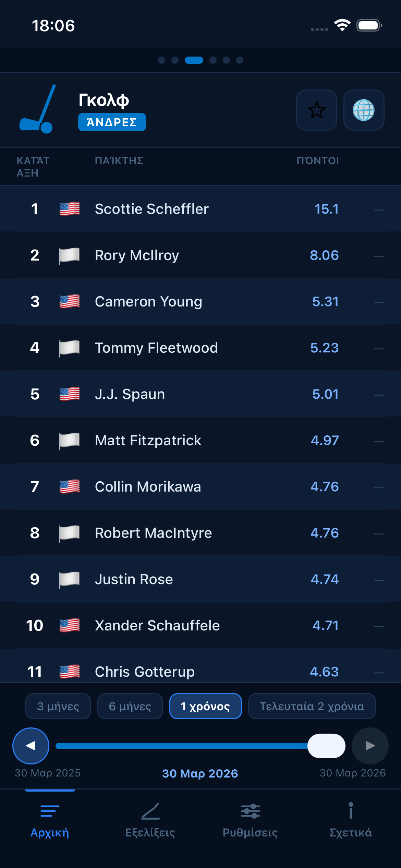Tap the star favorites icon

(x=316, y=110)
